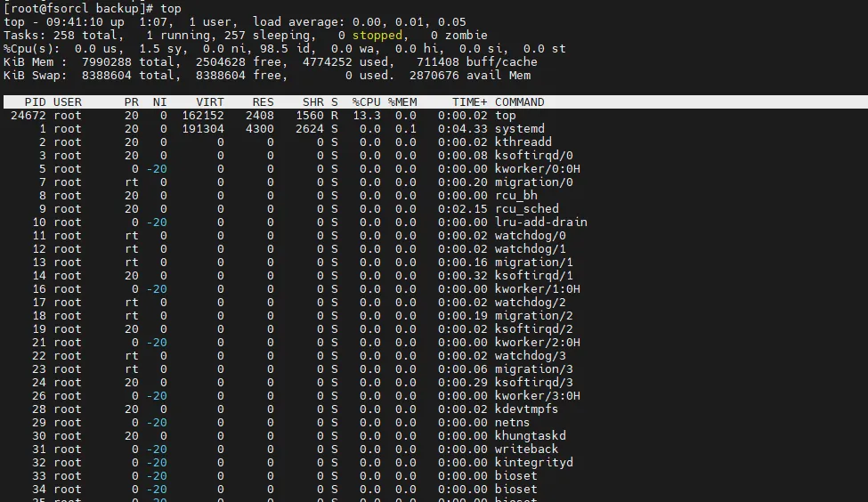Click the migration/1 command
868x502 pixels.
click(x=533, y=263)
